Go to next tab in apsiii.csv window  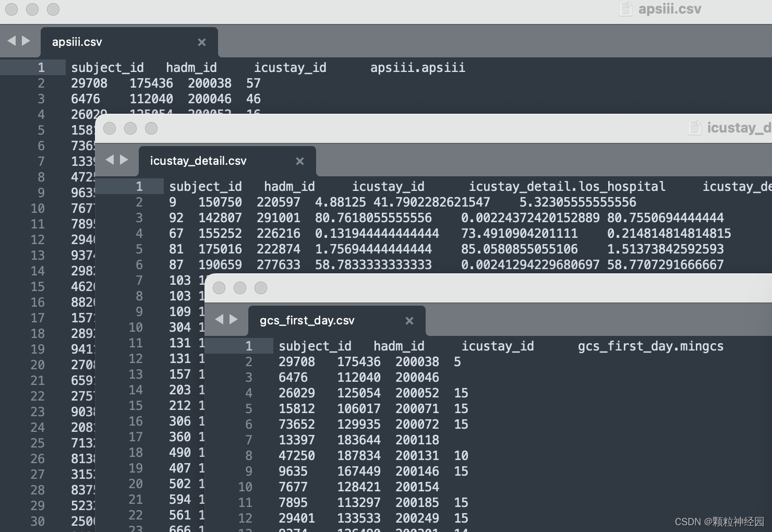click(x=26, y=41)
